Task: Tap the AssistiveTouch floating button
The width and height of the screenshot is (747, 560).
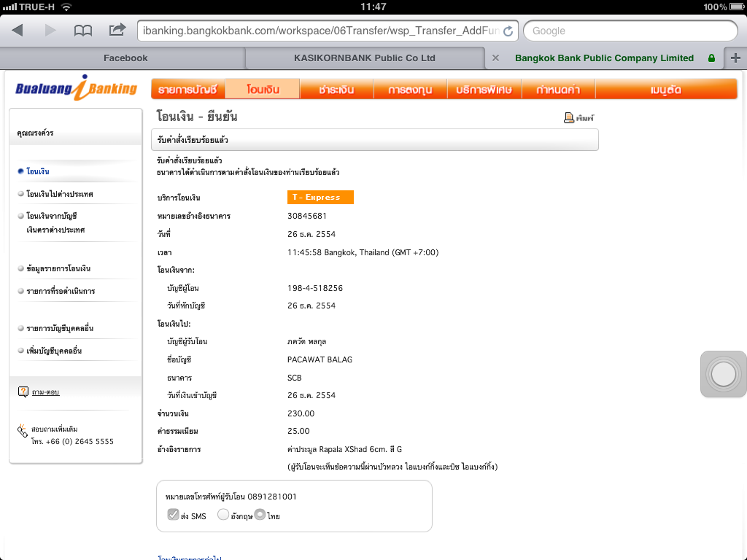Action: click(723, 374)
